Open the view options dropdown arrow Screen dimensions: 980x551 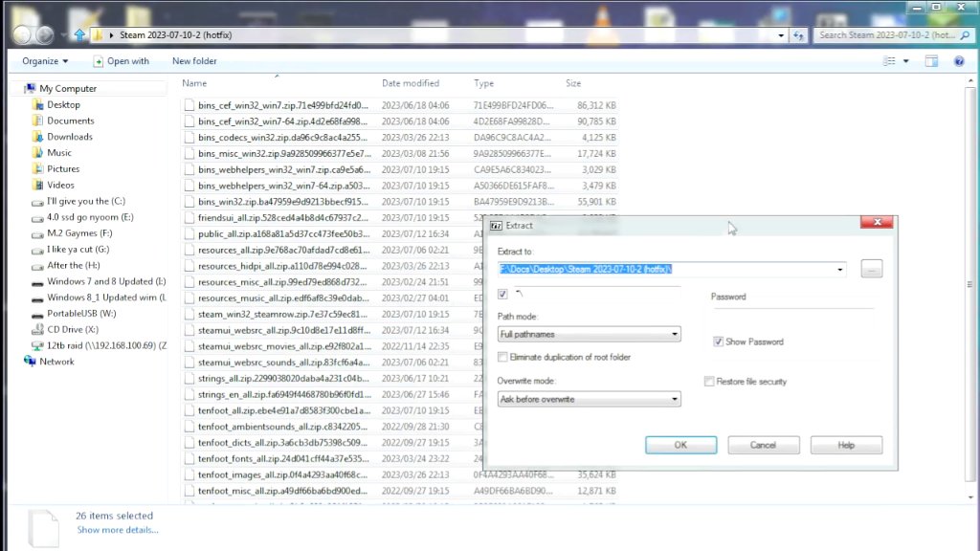click(905, 61)
